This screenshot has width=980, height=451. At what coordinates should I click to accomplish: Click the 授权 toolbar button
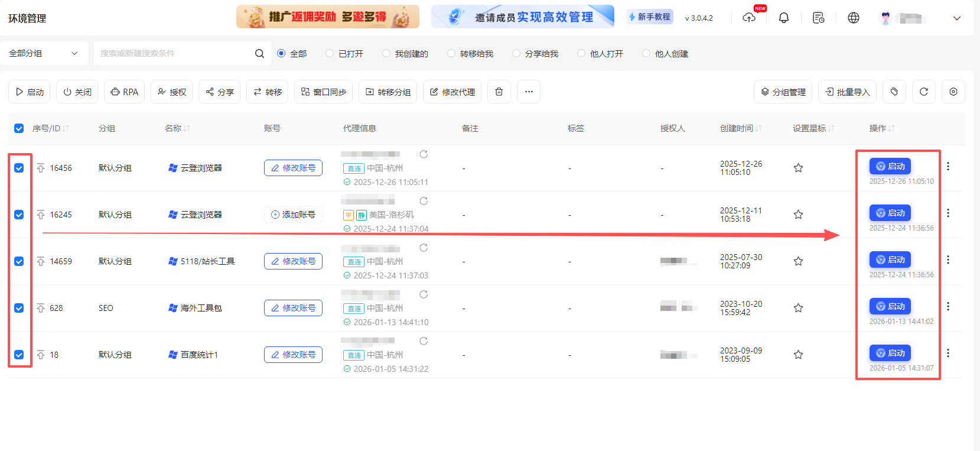(172, 92)
